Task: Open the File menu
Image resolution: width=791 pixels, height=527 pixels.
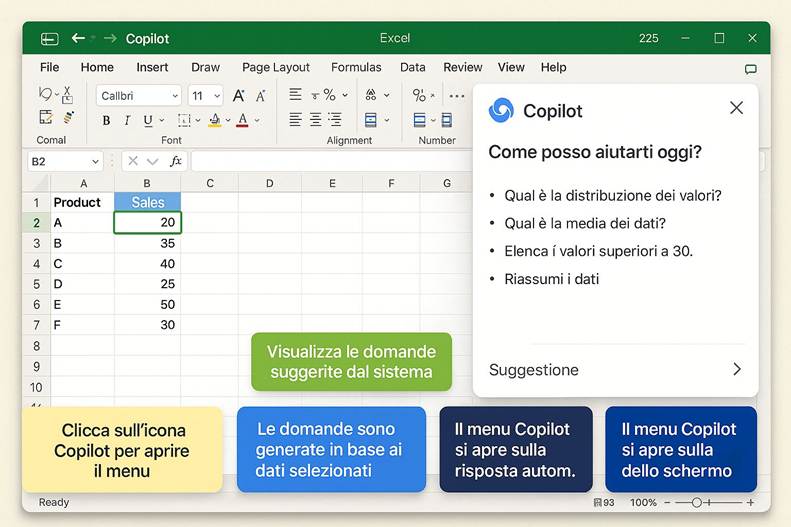Action: (x=49, y=67)
